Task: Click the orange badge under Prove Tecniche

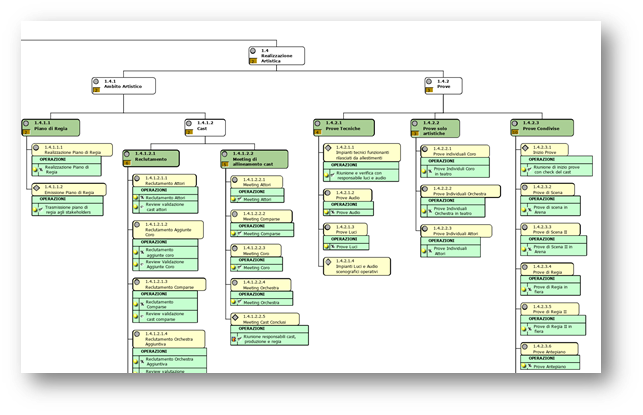Action: click(x=319, y=132)
